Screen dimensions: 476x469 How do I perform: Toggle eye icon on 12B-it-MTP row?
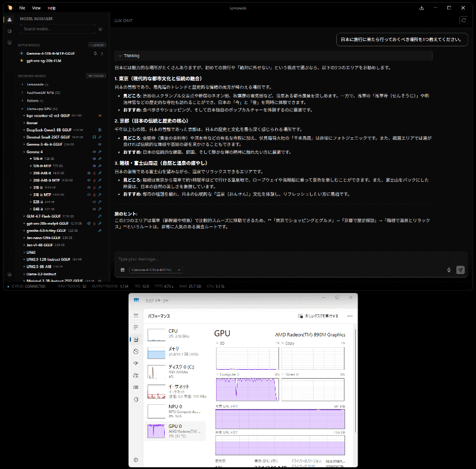pos(94,166)
